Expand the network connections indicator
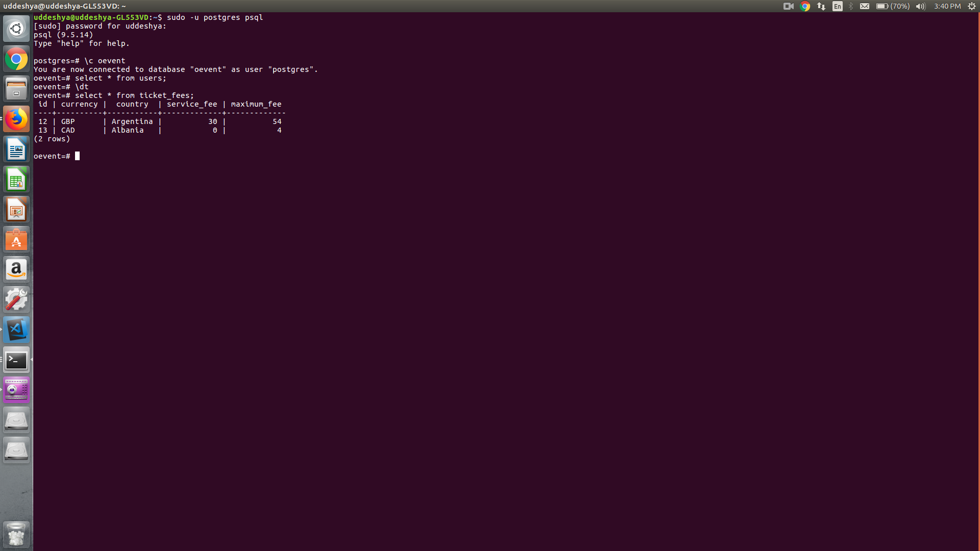The height and width of the screenshot is (551, 980). point(821,6)
